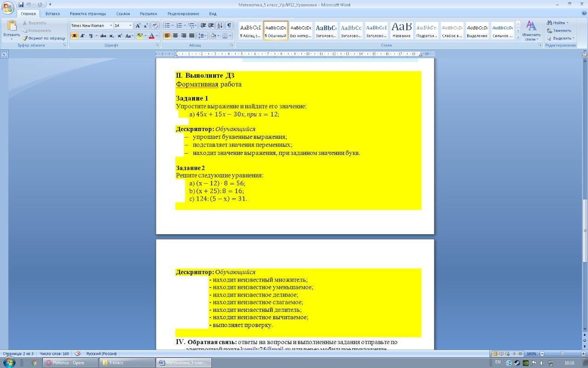Screen dimensions: 588x368
Task: Increase font size with grow font icon
Action: [x=138, y=26]
